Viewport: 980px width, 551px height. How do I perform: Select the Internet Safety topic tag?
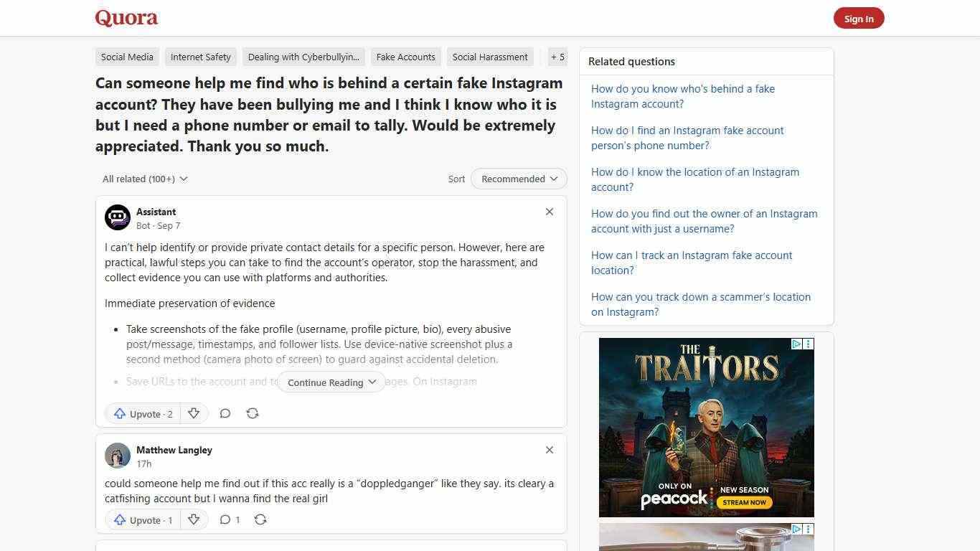(201, 57)
